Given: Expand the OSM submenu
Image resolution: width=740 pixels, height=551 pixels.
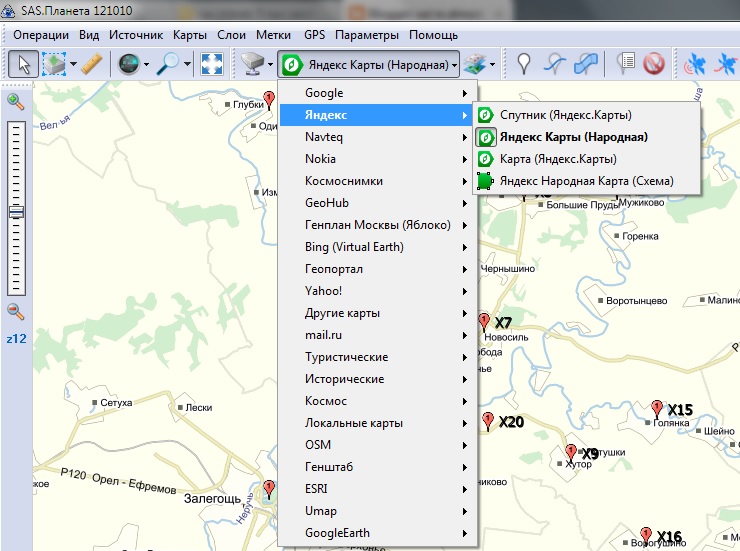Looking at the screenshot, I should 378,445.
